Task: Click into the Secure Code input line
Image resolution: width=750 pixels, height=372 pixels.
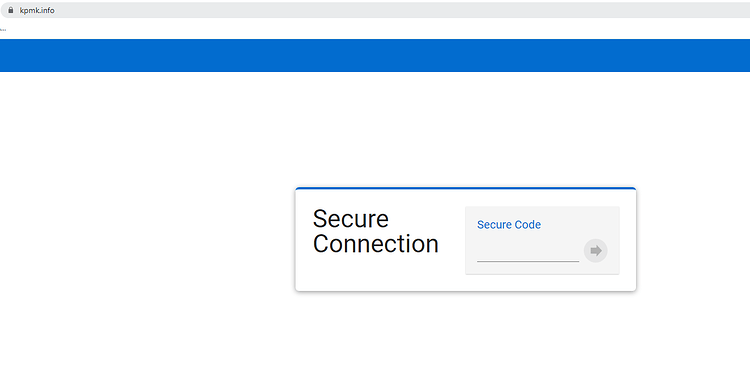Action: coord(528,252)
